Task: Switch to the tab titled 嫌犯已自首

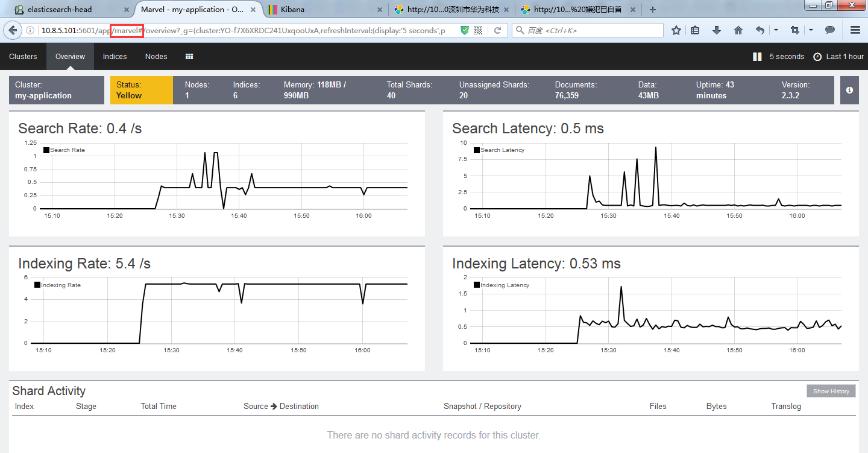Action: (579, 10)
